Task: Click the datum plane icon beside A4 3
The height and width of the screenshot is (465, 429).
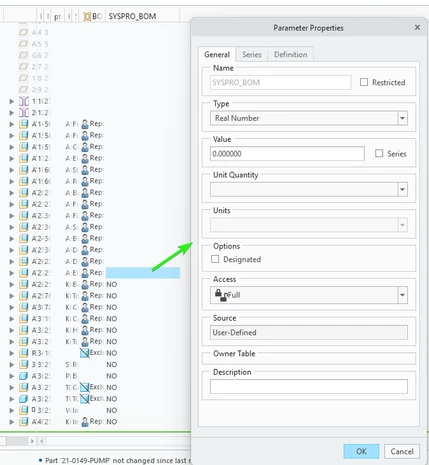Action: (23, 32)
